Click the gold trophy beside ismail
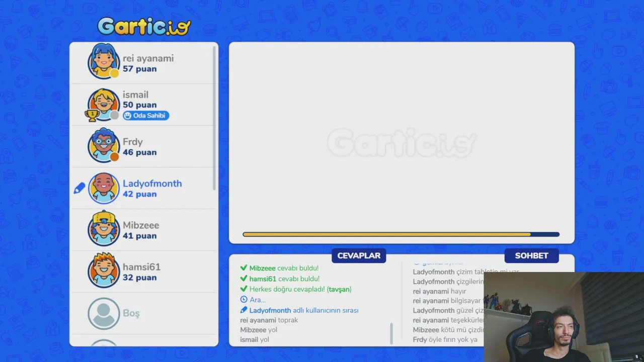The image size is (644, 362). coord(92,116)
